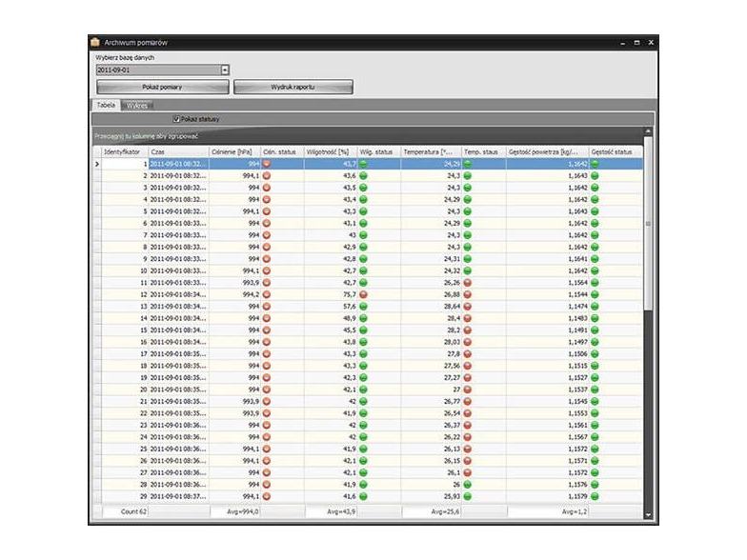The image size is (747, 560).
Task: Click the Temp. status column header
Action: click(484, 152)
